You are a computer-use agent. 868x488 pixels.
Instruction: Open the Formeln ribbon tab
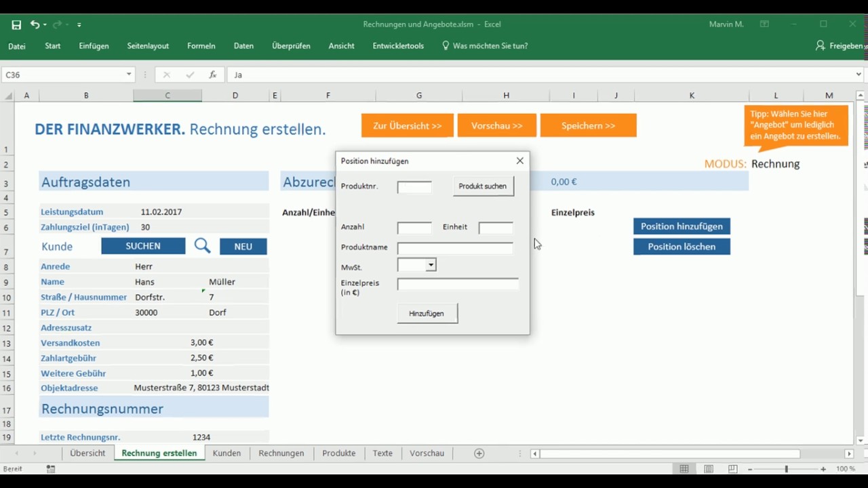[x=201, y=46]
